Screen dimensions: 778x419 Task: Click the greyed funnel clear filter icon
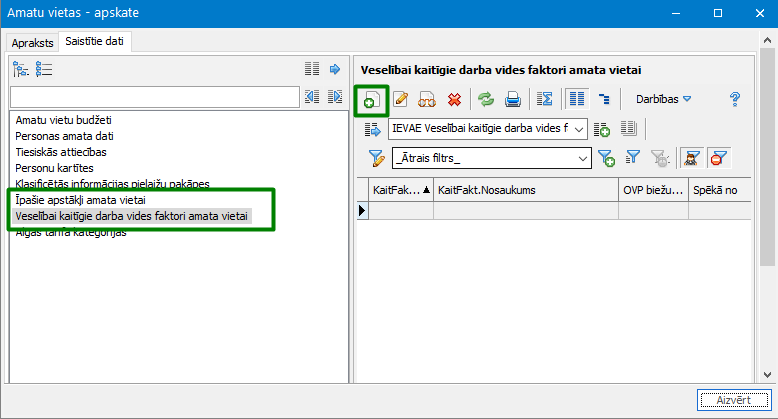[660, 158]
